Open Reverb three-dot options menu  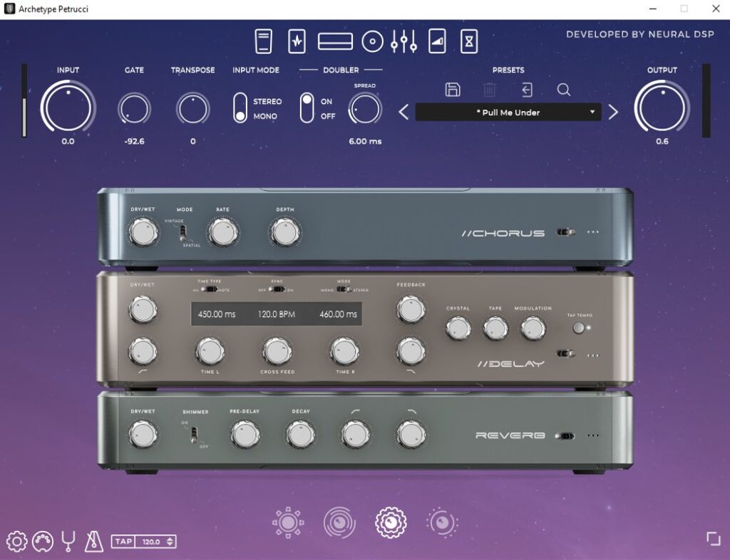[592, 436]
